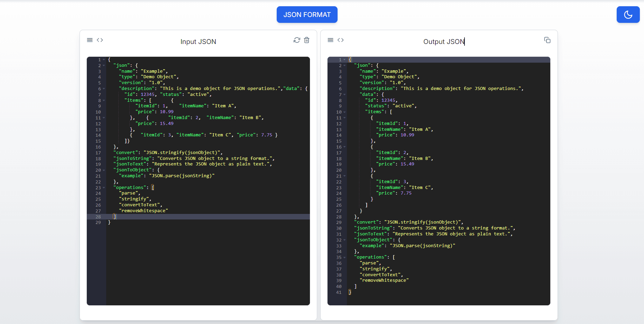
Task: Click "status": "active" in output editor
Action: [391, 106]
